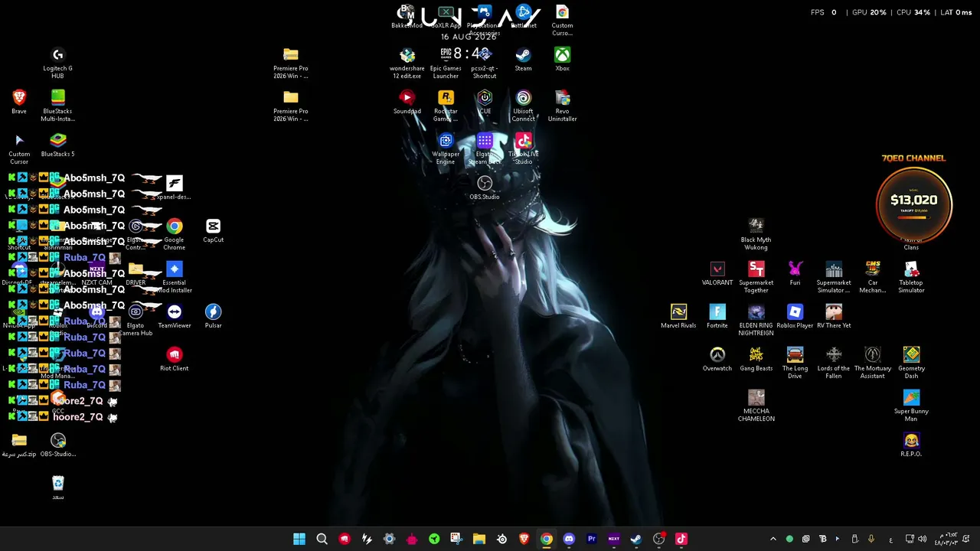Viewport: 980px width, 551px height.
Task: Launch CapCut from the desktop
Action: pyautogui.click(x=213, y=230)
